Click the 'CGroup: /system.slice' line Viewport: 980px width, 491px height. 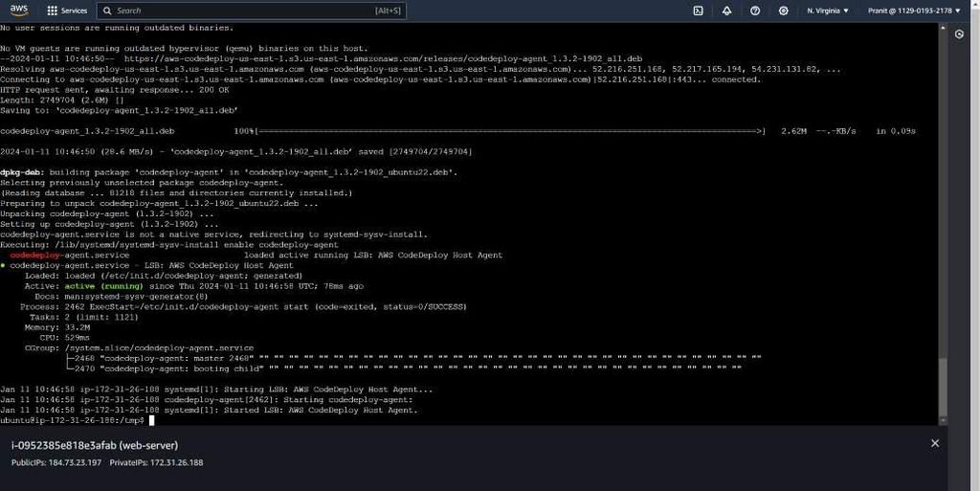(x=140, y=348)
